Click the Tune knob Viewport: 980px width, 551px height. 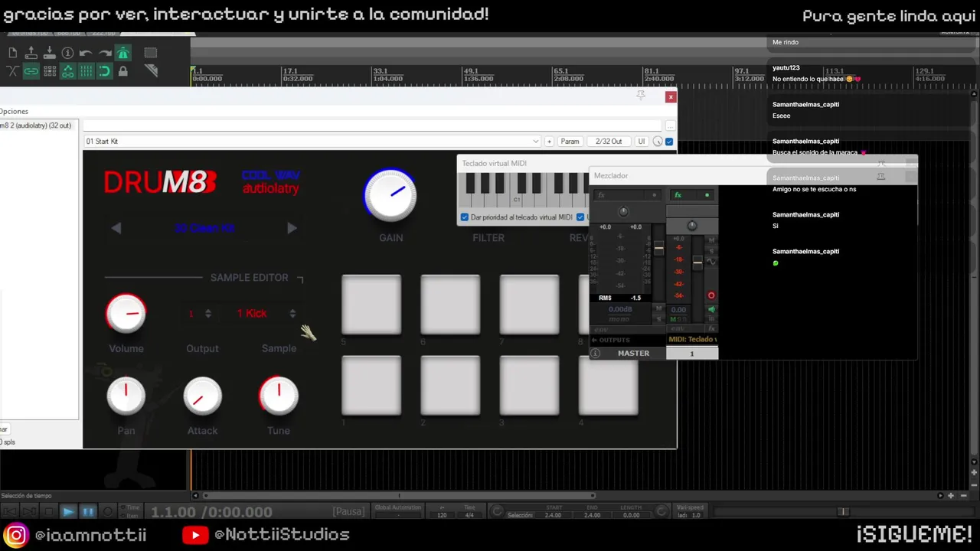pos(279,396)
